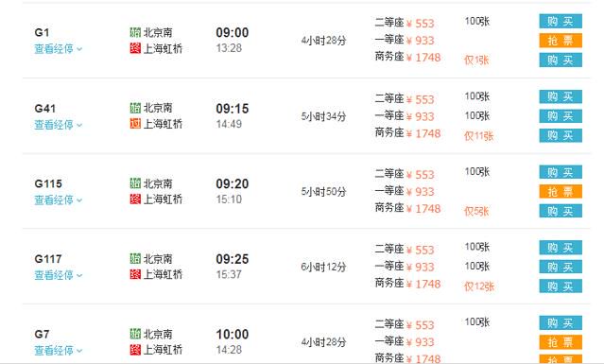This screenshot has height=364, width=604.
Task: Grab a G1 first-class ticket via 抢票
Action: (561, 41)
